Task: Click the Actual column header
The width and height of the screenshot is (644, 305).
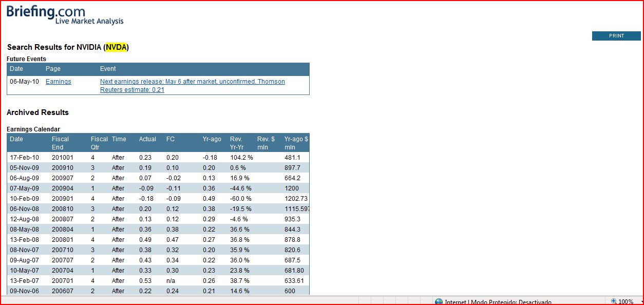Action: (x=147, y=139)
